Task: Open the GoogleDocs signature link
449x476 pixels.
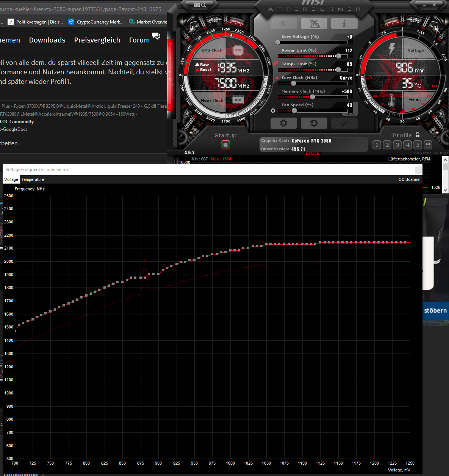Action: 14,129
